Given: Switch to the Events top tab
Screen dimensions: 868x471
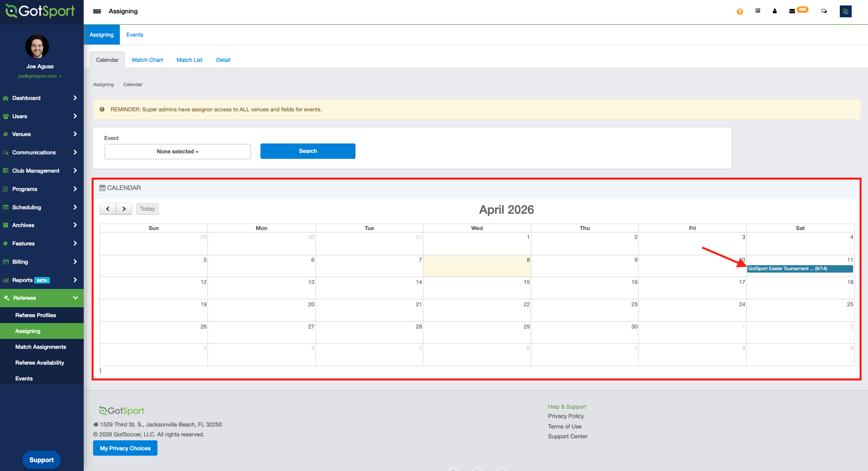Looking at the screenshot, I should tap(134, 35).
